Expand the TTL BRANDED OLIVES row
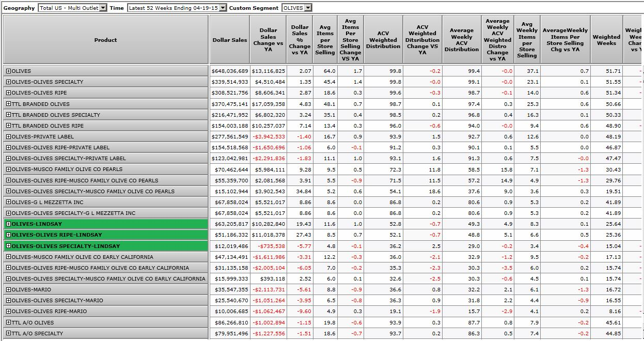 (x=8, y=104)
